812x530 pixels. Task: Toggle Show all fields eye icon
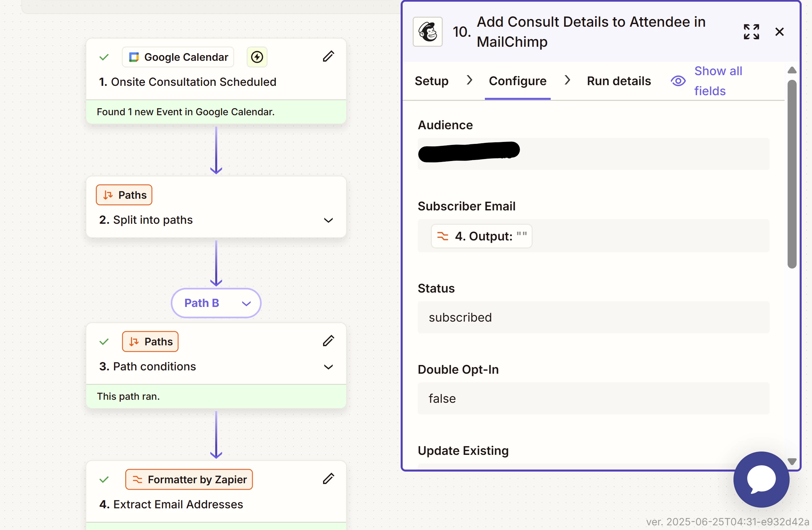678,81
